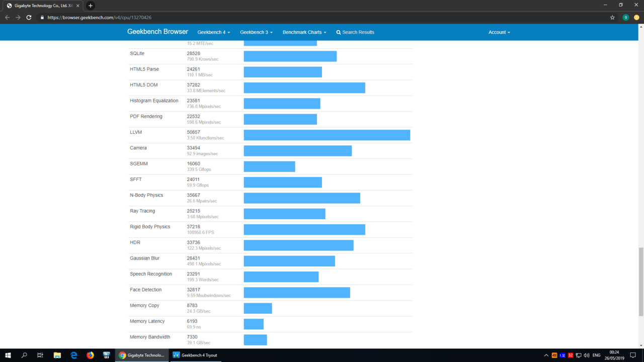Open Task View
The image size is (644, 362).
click(x=40, y=355)
